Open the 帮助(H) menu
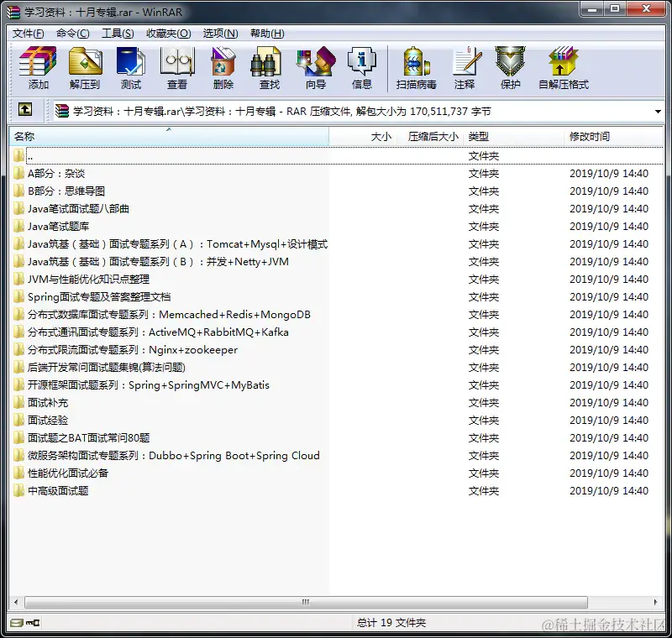Image resolution: width=672 pixels, height=638 pixels. (267, 34)
